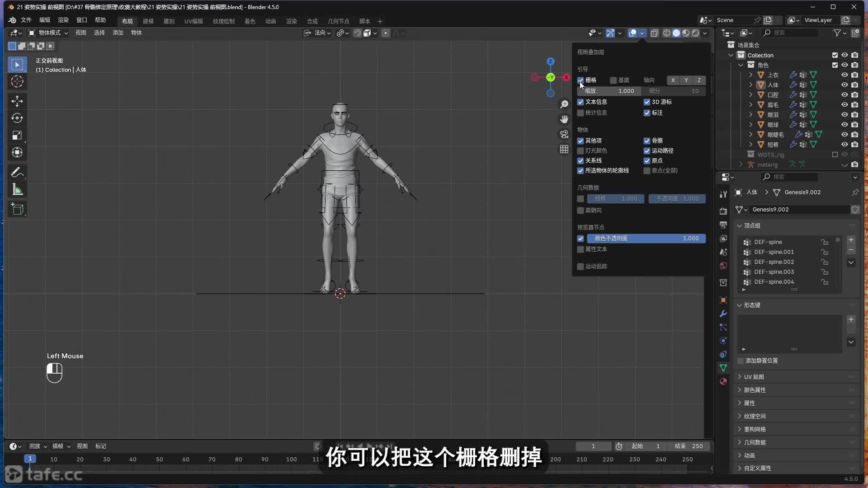868x488 pixels.
Task: Toggle camera view with camera gizmo
Action: pyautogui.click(x=564, y=134)
